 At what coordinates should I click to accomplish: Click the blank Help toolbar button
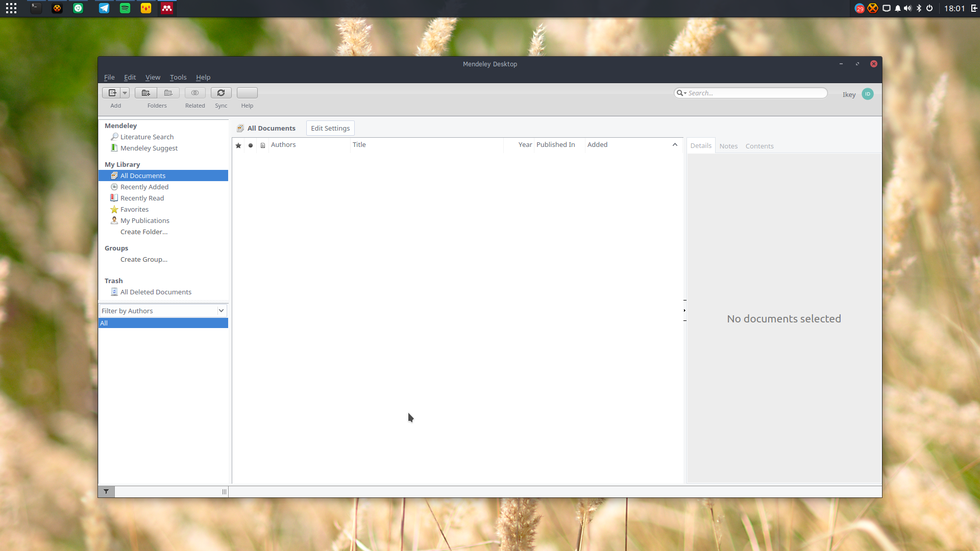(x=247, y=93)
